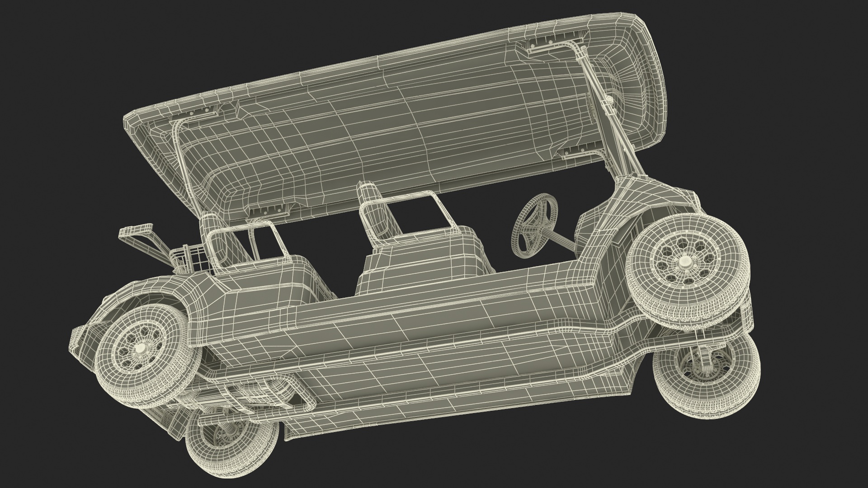Select the rear basket behind the back seat
This screenshot has width=868, height=488.
191,258
